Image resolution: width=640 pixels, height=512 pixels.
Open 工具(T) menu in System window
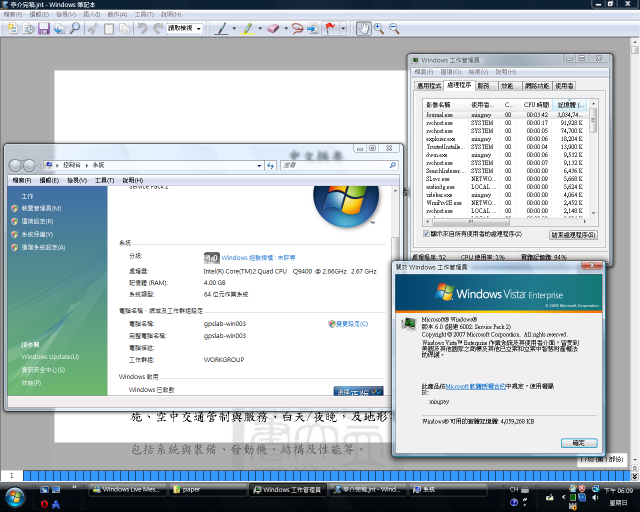pyautogui.click(x=104, y=180)
